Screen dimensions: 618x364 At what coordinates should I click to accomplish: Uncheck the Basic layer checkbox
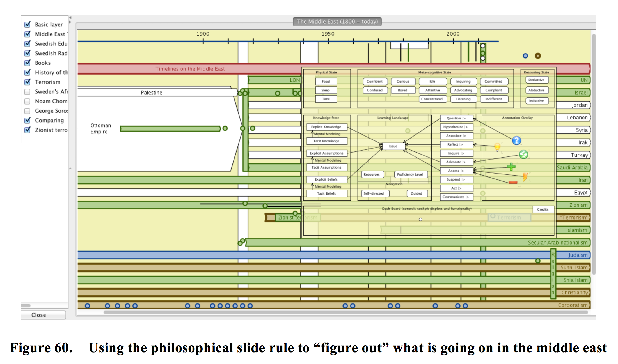point(28,24)
